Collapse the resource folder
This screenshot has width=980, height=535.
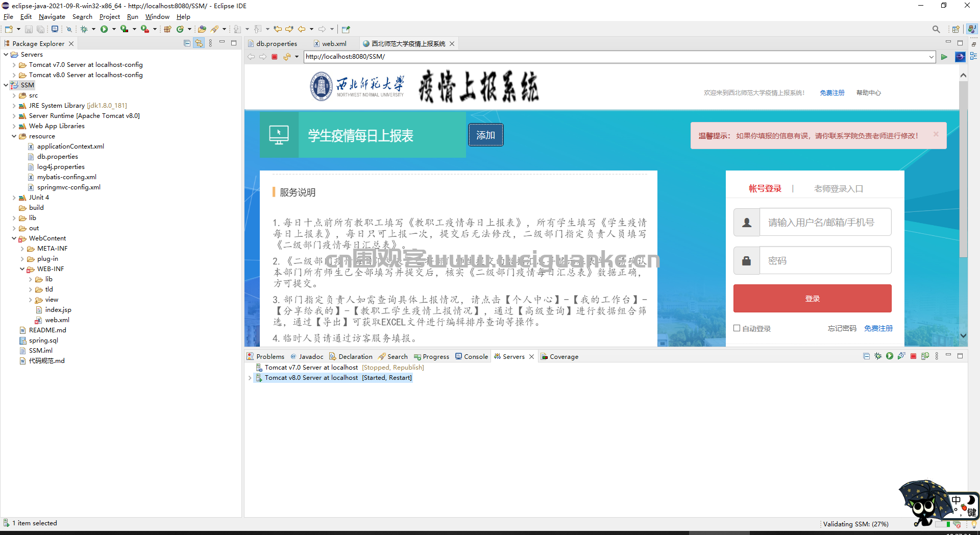[14, 136]
